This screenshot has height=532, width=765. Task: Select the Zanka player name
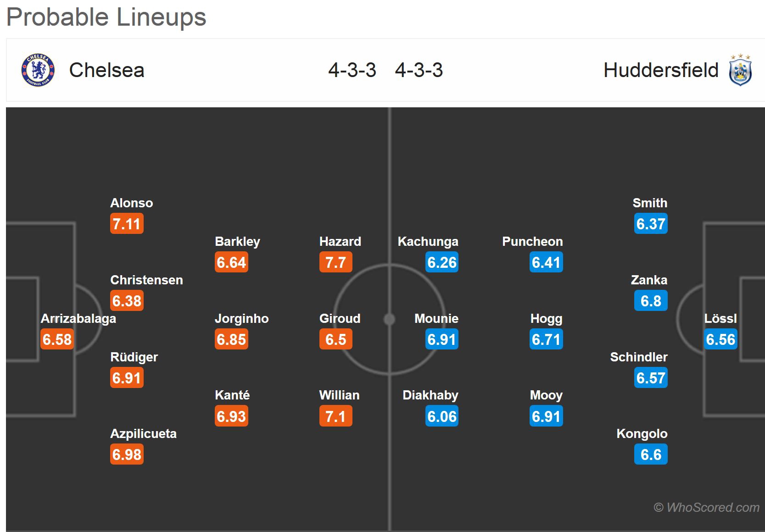pos(649,280)
